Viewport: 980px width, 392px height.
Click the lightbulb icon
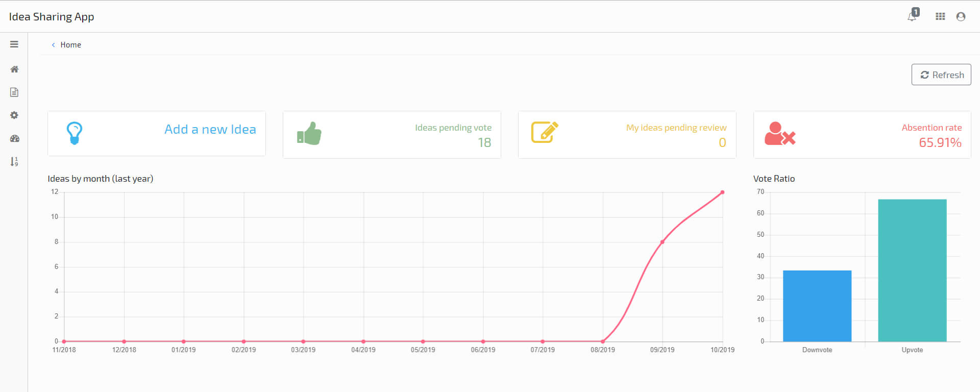point(75,133)
